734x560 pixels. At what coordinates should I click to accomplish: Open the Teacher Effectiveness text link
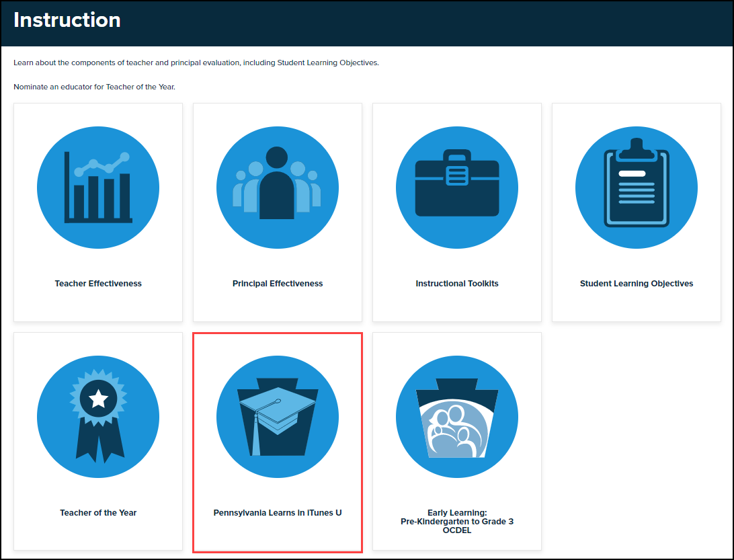click(98, 284)
